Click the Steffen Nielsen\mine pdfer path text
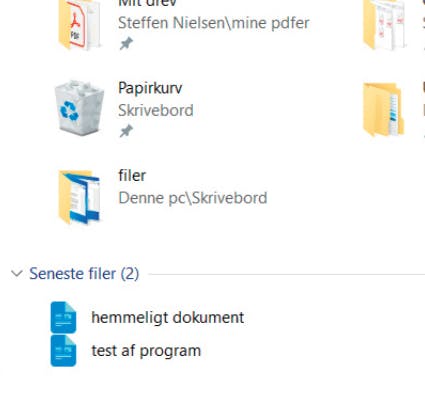The image size is (425, 398). point(214,23)
